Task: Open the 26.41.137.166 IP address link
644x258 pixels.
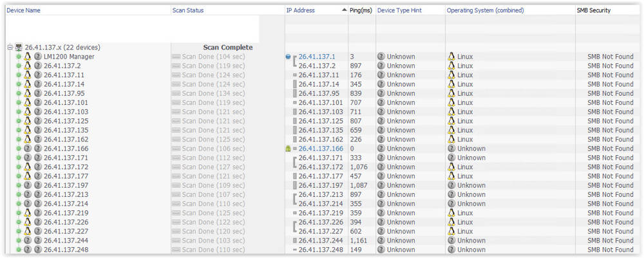Action: [321, 149]
